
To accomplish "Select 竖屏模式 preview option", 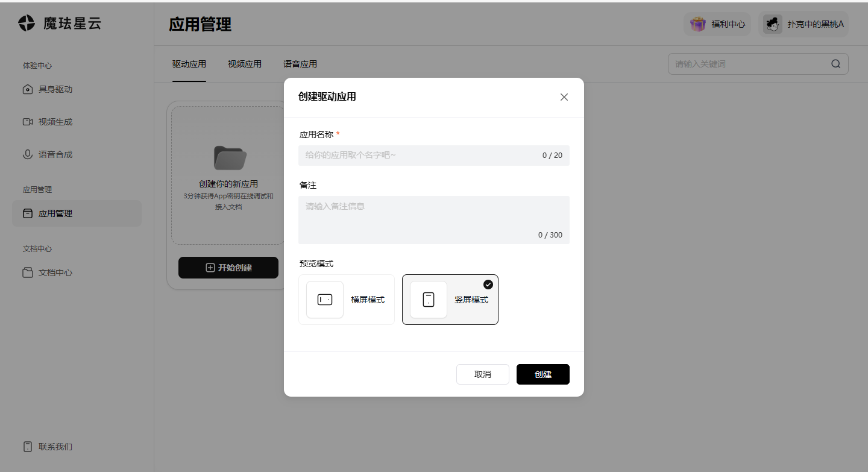I will coord(450,300).
